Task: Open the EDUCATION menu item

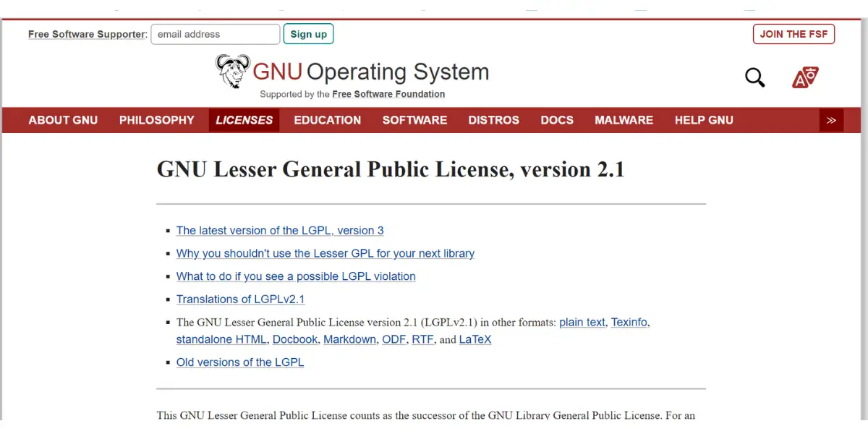Action: coord(328,120)
